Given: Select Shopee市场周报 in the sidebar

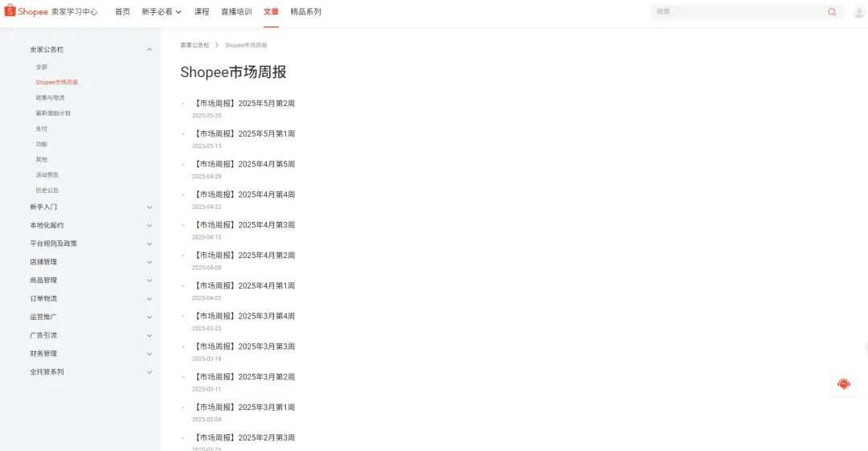Looking at the screenshot, I should click(x=56, y=82).
